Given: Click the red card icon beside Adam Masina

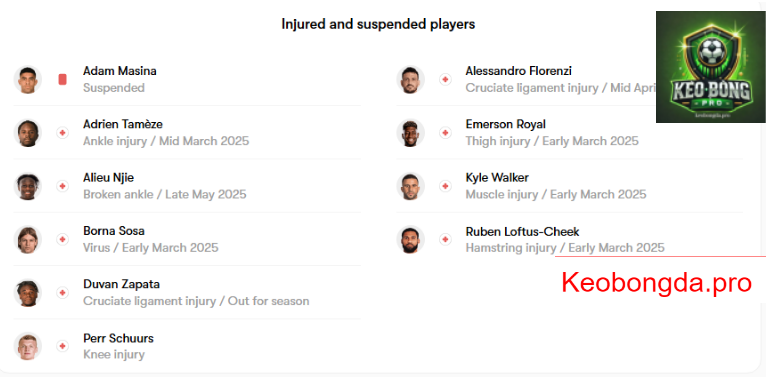Looking at the screenshot, I should (x=63, y=79).
